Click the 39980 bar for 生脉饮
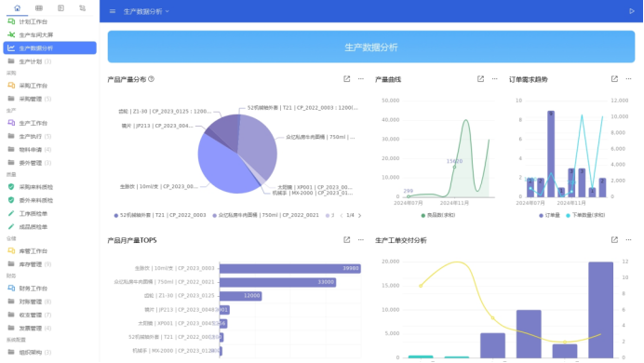 [x=290, y=269]
